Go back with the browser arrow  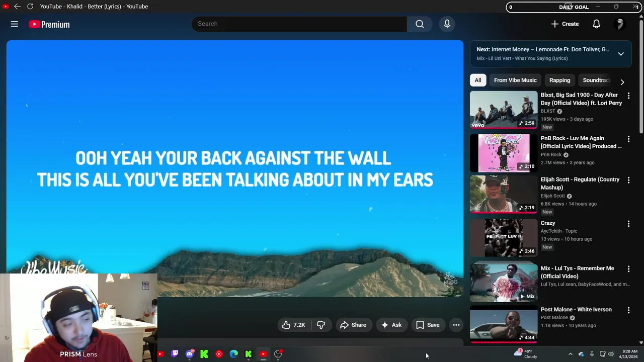point(17,7)
